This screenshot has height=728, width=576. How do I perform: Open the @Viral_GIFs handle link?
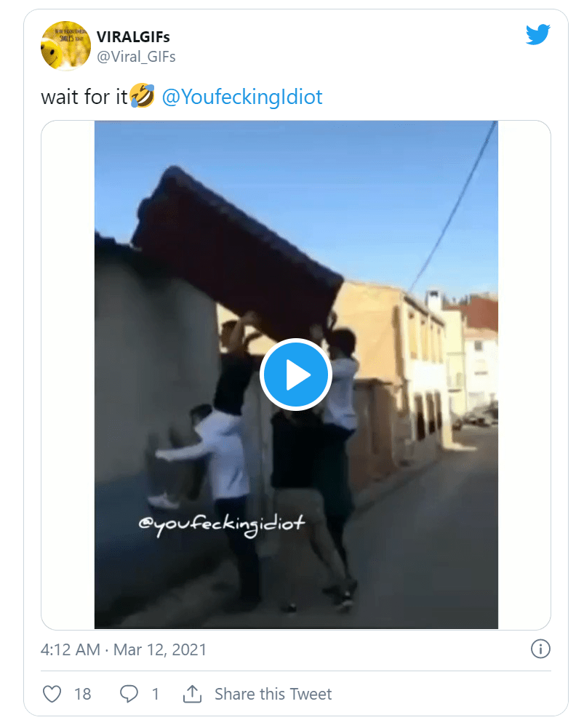click(136, 56)
